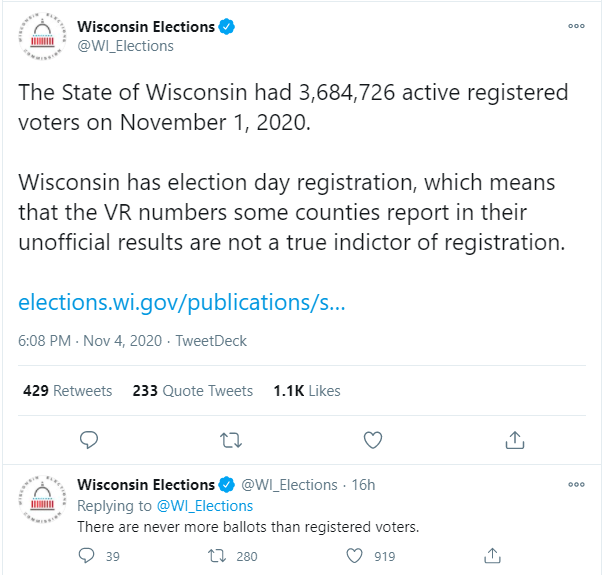Share the main tweet via the share icon

pos(515,440)
